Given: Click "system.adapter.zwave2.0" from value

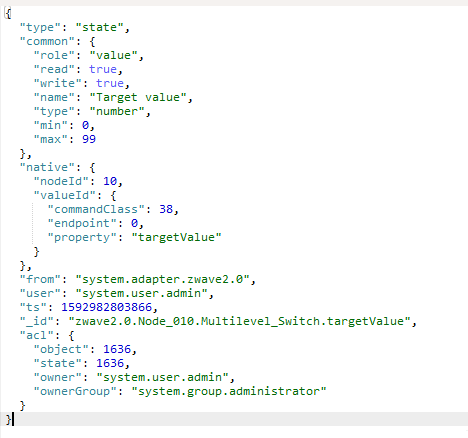Looking at the screenshot, I should (x=162, y=279).
